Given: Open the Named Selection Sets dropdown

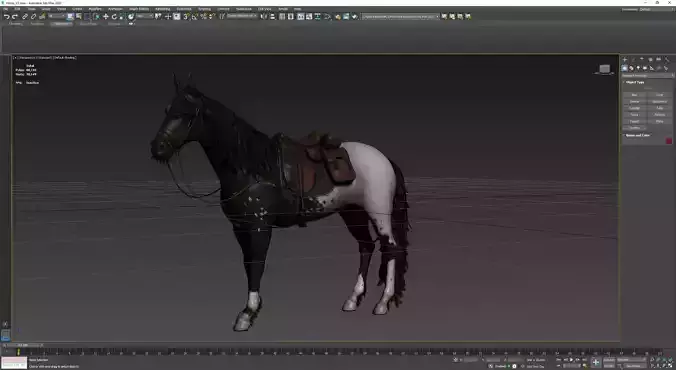Looking at the screenshot, I should (242, 16).
